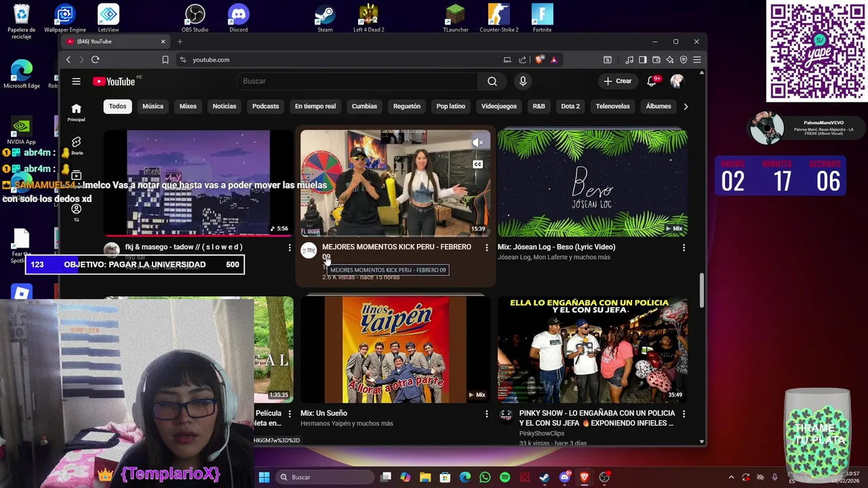Open the Brave main menu hamburger
The width and height of the screenshot is (868, 488).
coord(697,60)
